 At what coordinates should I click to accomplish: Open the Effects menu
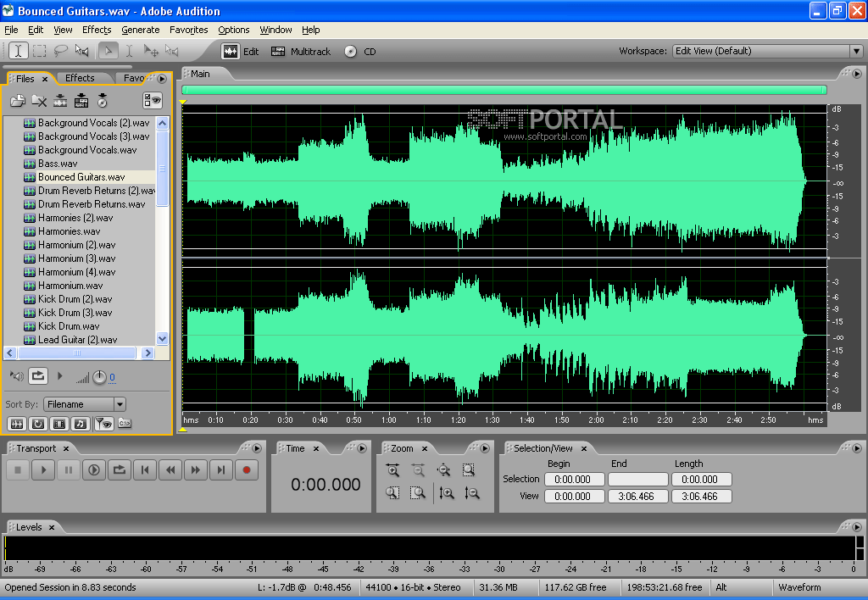(x=97, y=30)
